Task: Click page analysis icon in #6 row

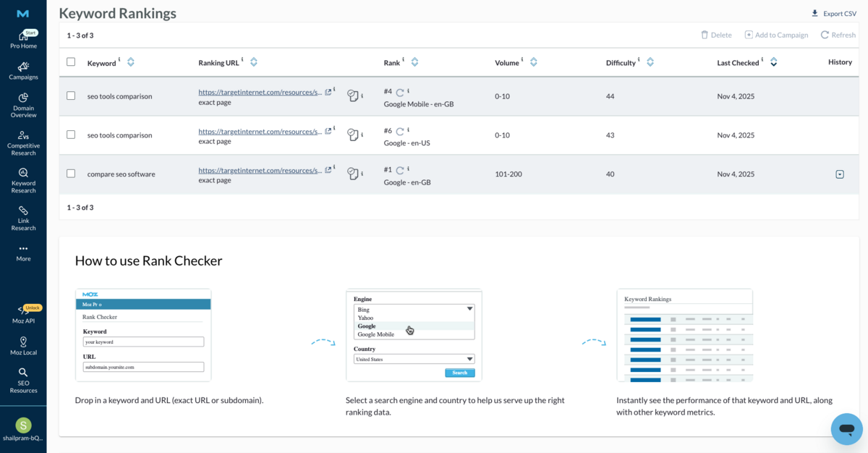Action: coord(353,135)
